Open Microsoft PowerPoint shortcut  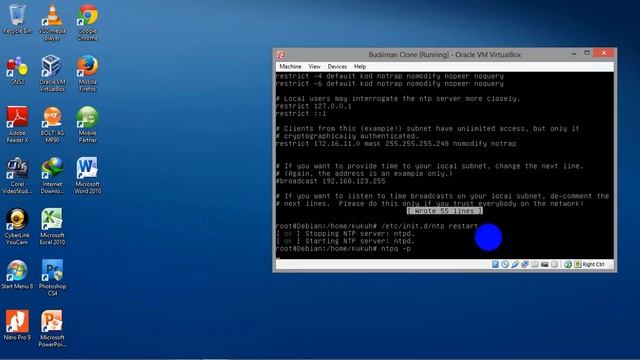click(x=52, y=329)
